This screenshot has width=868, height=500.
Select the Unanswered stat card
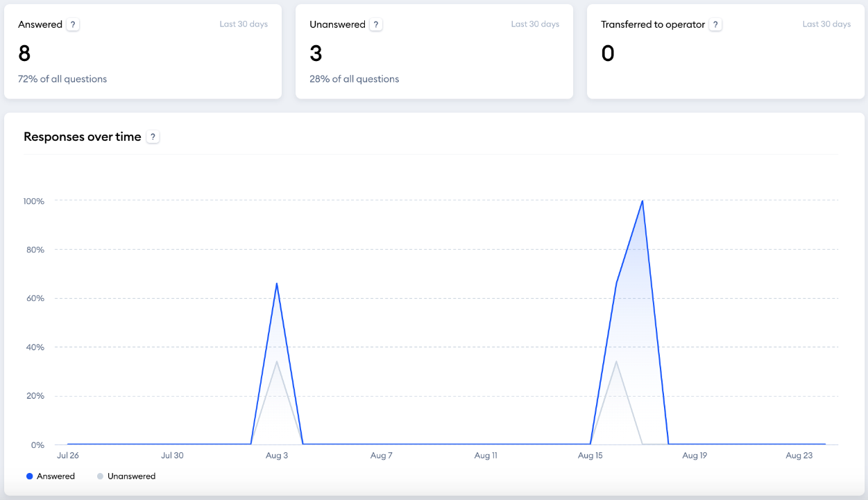tap(434, 51)
